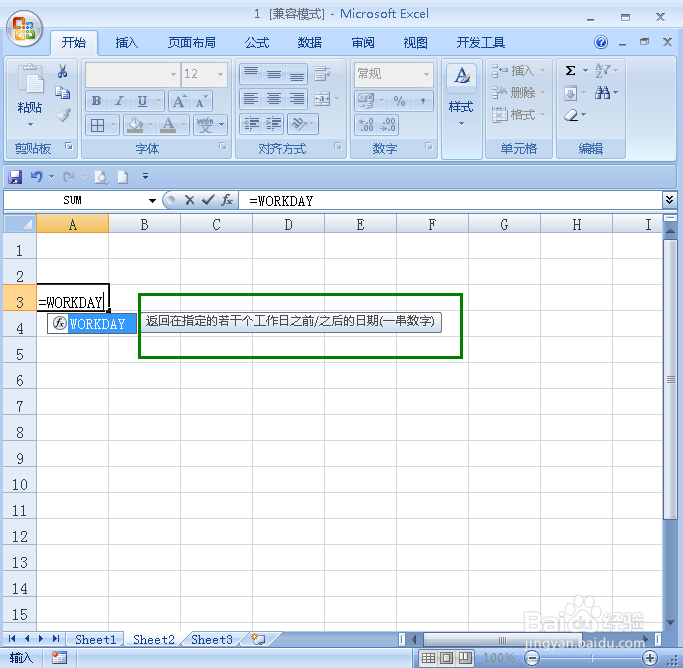Select WORKDAY from autocomplete list

91,324
